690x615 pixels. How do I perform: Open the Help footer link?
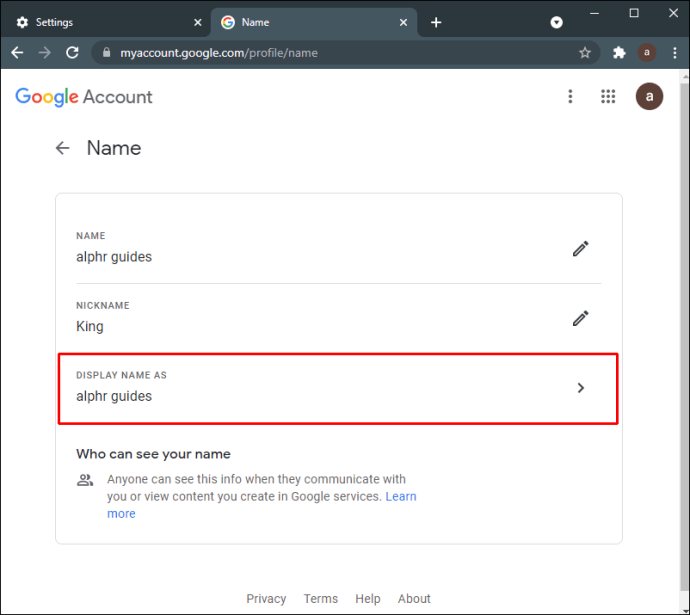pos(368,599)
